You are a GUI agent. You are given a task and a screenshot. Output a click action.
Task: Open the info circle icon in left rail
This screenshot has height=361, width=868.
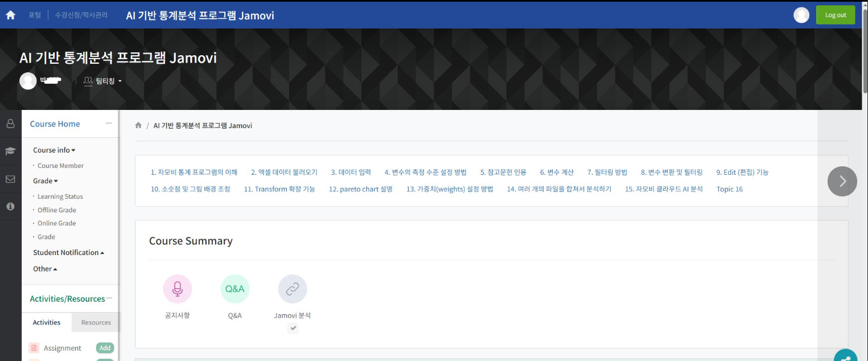pos(10,206)
